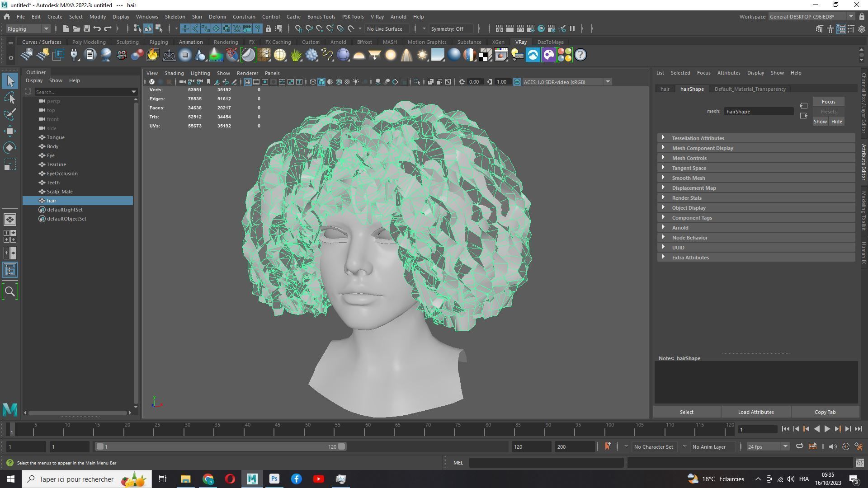
Task: Click the V-Ray fire shelf icon
Action: [x=153, y=55]
